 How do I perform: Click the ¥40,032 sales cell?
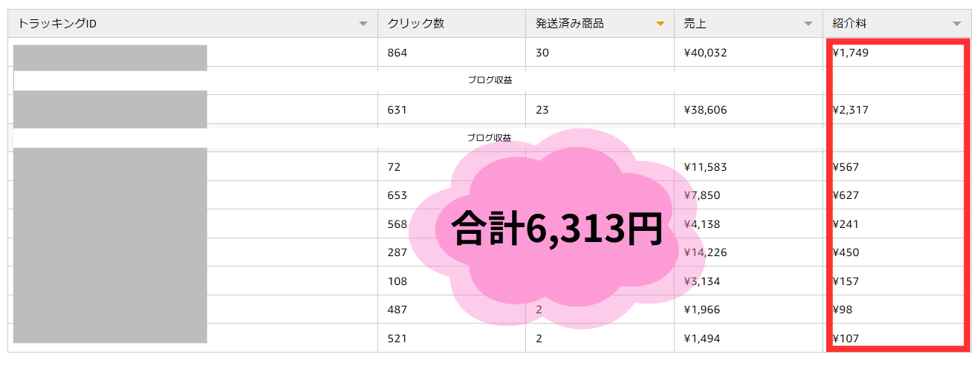pos(705,53)
